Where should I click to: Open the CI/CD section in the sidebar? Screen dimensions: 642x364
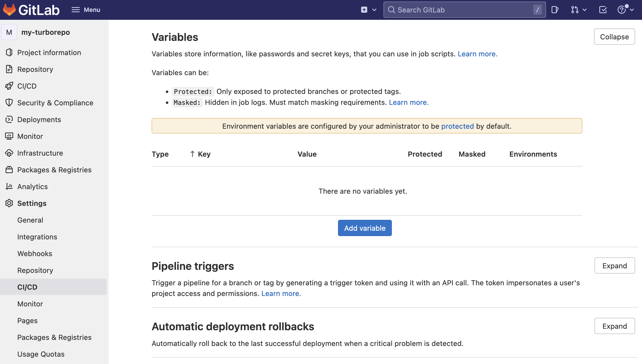[x=27, y=86]
